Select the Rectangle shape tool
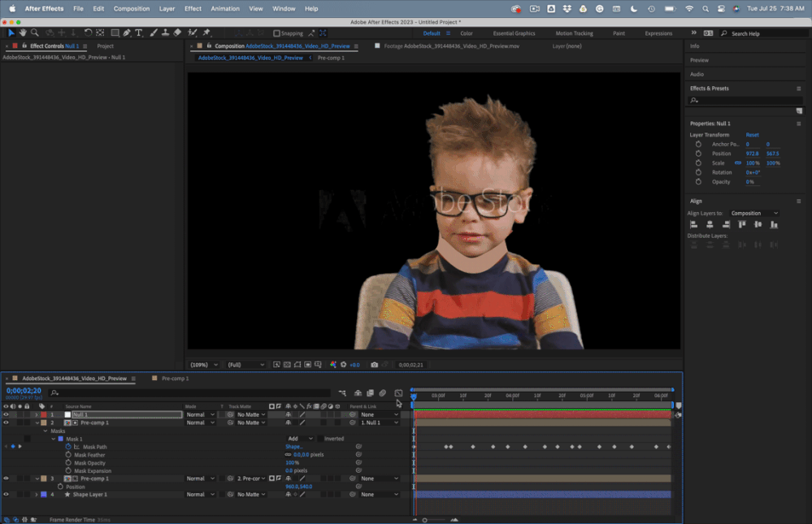The width and height of the screenshot is (812, 524). click(115, 33)
